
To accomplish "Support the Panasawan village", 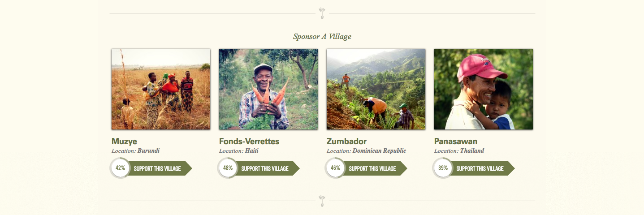I will (483, 168).
